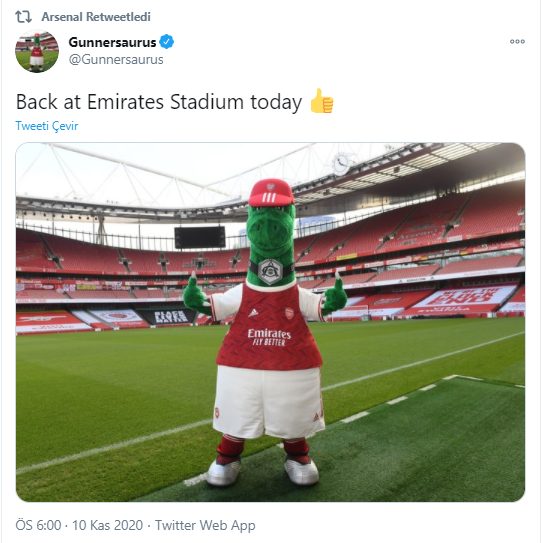
Task: Click the tweet timestamp ÖS 6:00
Action: pos(38,525)
